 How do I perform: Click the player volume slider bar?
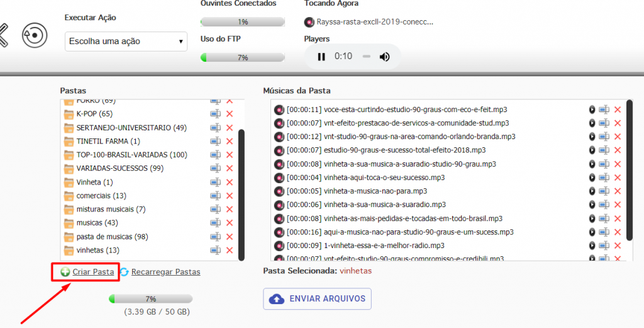[367, 57]
